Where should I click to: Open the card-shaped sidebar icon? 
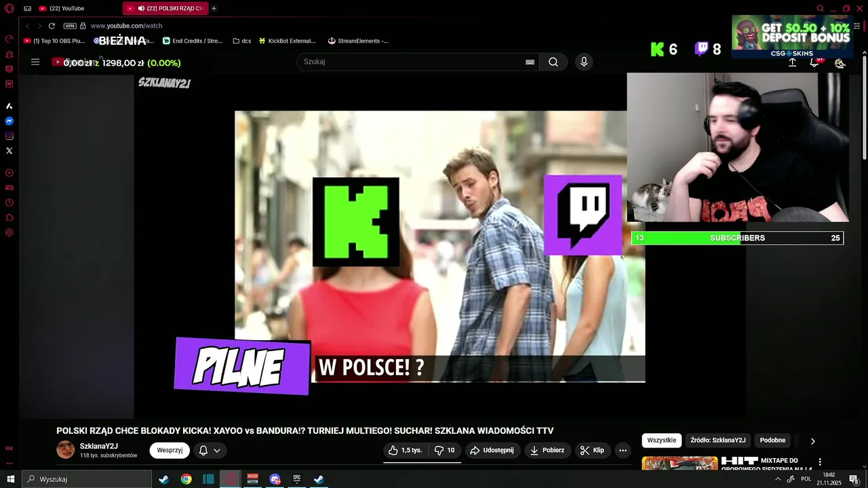[9, 188]
